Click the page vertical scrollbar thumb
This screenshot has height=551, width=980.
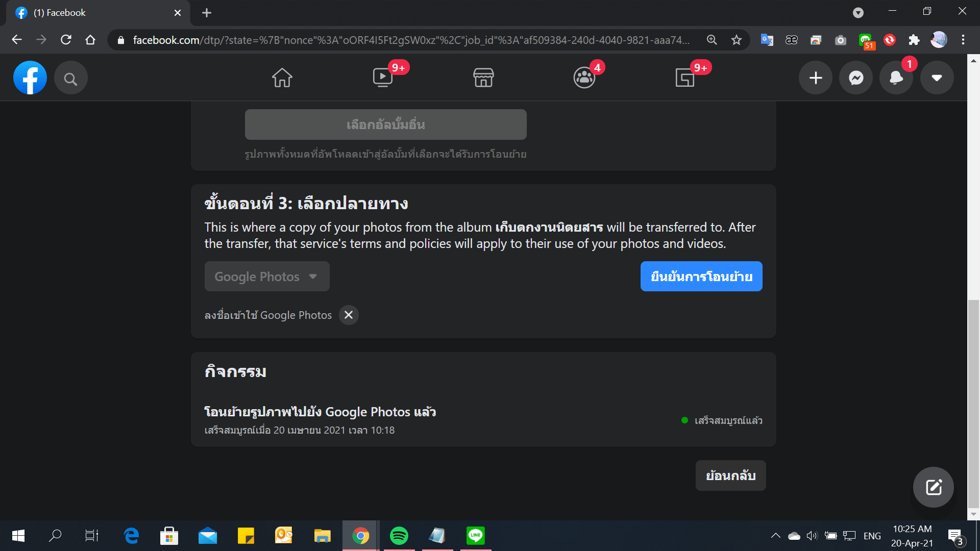pos(973,403)
